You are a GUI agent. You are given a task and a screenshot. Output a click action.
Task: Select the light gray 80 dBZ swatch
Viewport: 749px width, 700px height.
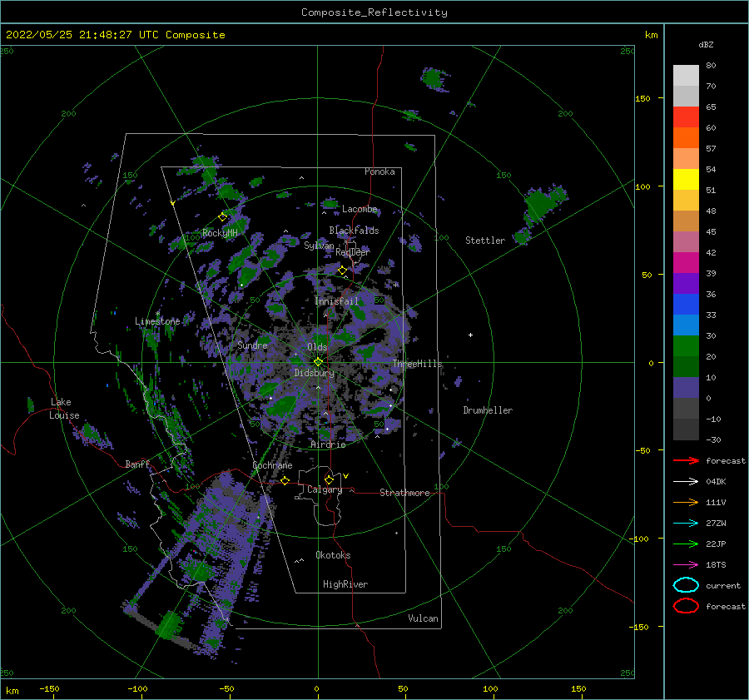point(686,75)
